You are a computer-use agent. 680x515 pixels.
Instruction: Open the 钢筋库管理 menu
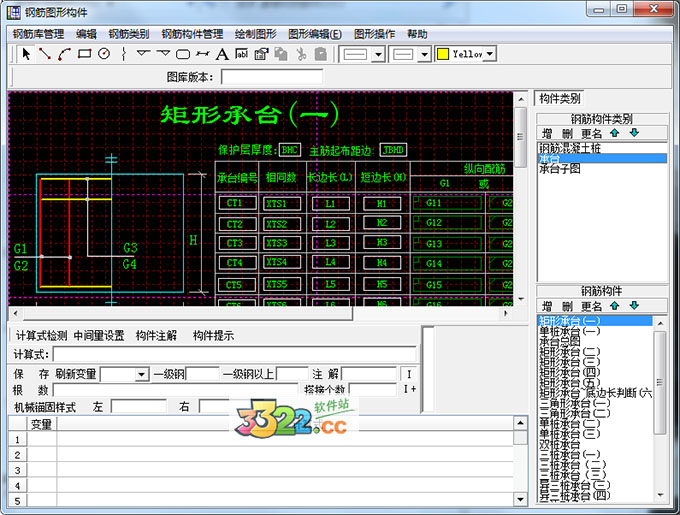coord(38,33)
